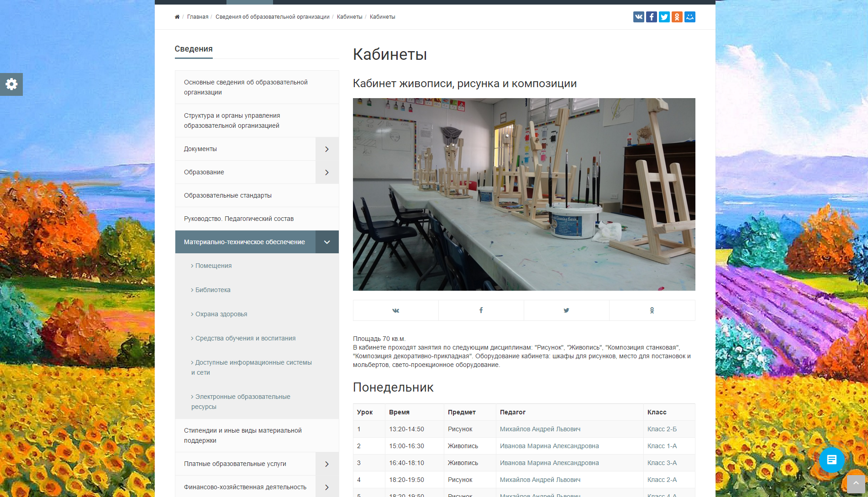Share page via Twitter icon in header
This screenshot has height=497, width=868.
(x=664, y=17)
